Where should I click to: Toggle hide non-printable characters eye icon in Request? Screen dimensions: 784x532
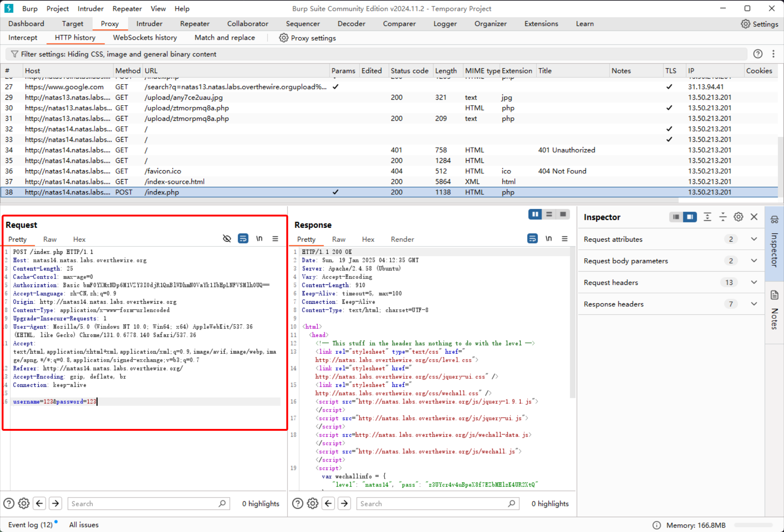pos(227,239)
